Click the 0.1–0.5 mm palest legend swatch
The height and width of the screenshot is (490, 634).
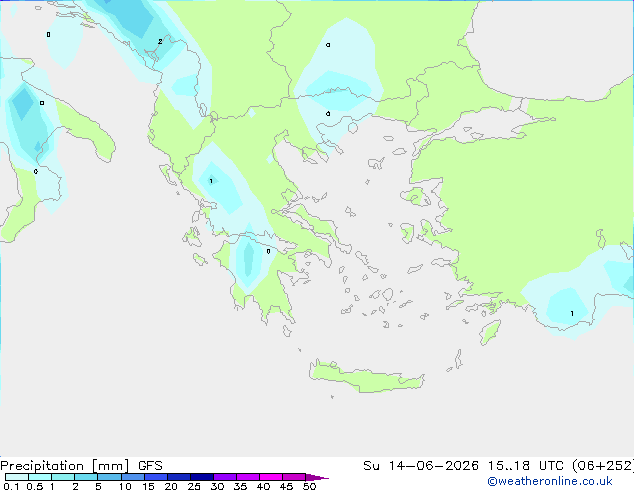click(17, 477)
